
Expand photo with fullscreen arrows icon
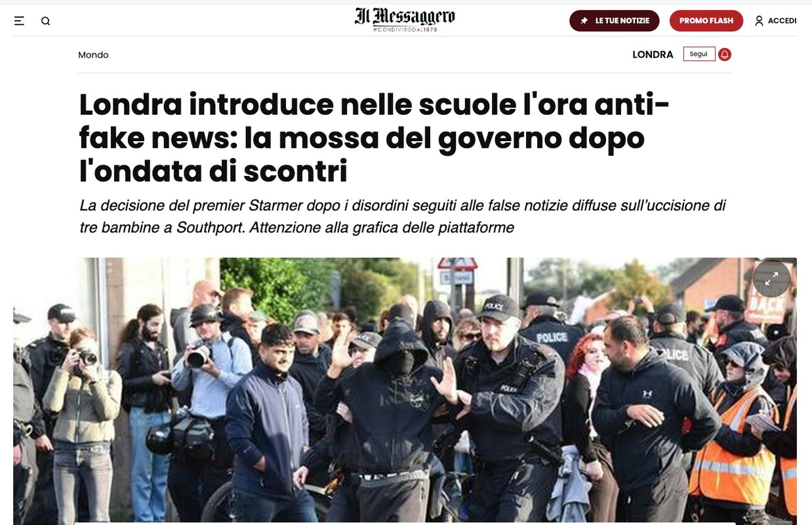tap(771, 278)
